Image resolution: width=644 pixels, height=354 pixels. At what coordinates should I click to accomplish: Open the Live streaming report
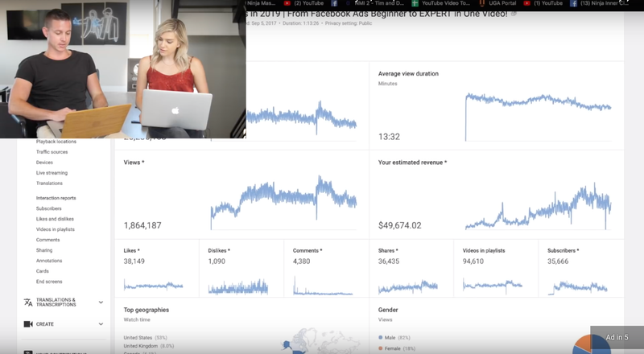[x=52, y=173]
